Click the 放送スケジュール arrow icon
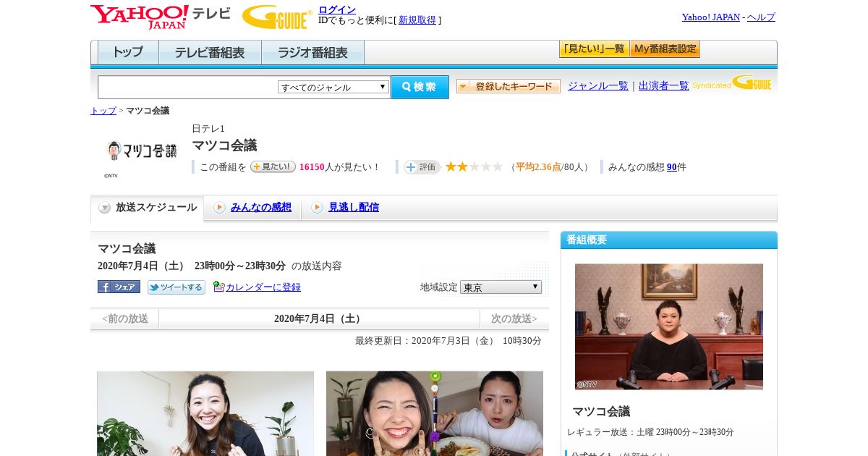The image size is (868, 456). (105, 208)
